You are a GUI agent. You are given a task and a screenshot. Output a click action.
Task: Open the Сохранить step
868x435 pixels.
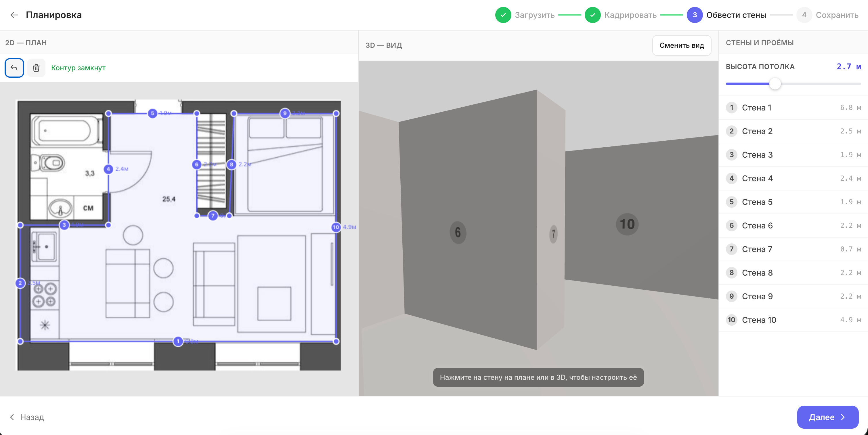pyautogui.click(x=827, y=15)
